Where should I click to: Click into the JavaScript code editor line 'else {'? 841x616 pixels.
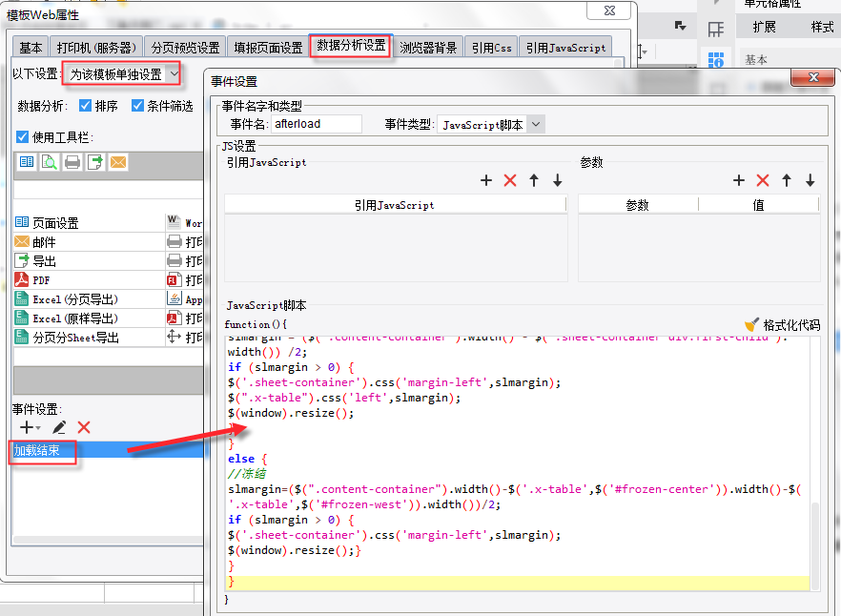tap(247, 459)
